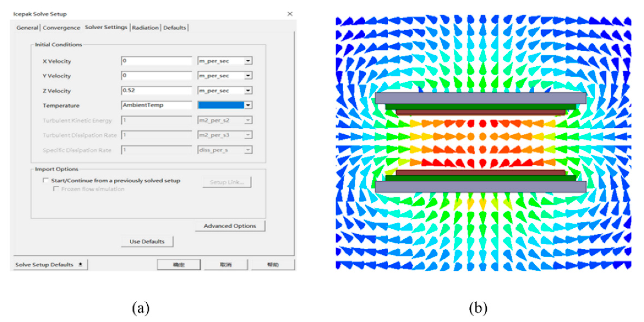Click the leftmost confirm button at bottom
This screenshot has width=644, height=322.
pos(179,265)
